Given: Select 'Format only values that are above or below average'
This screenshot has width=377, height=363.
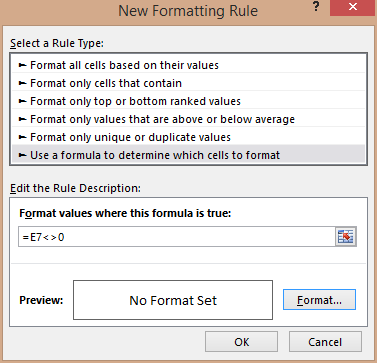Looking at the screenshot, I should pos(189,119).
